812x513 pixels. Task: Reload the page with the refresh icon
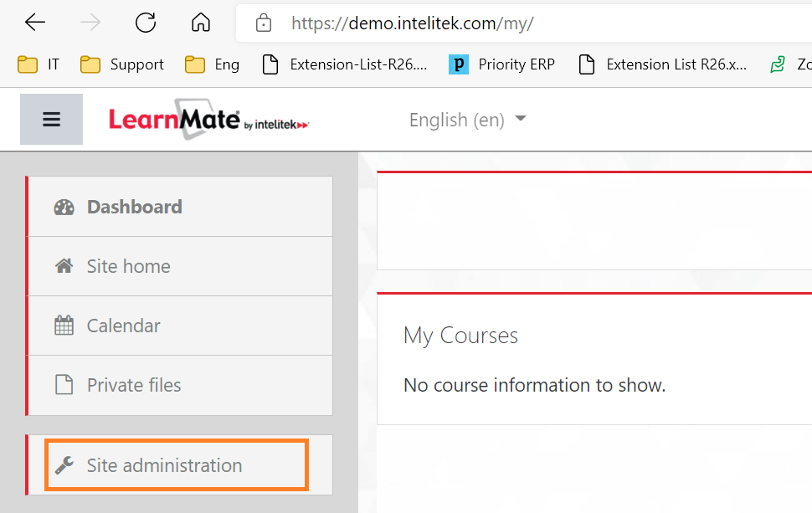tap(146, 23)
